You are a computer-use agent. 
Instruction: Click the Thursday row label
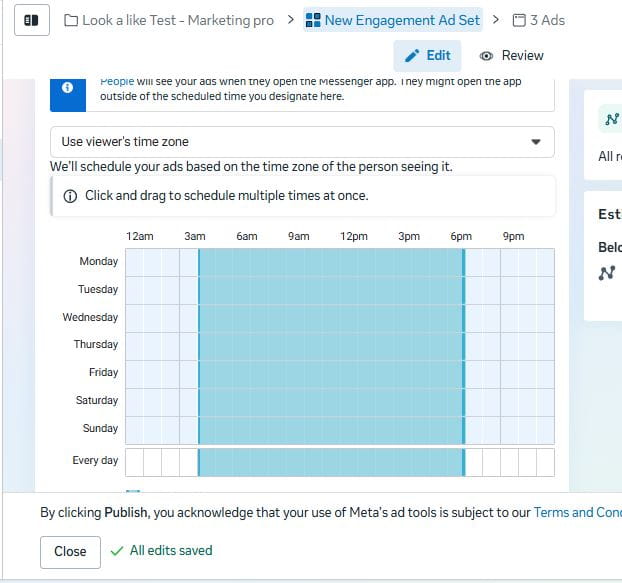pyautogui.click(x=96, y=344)
